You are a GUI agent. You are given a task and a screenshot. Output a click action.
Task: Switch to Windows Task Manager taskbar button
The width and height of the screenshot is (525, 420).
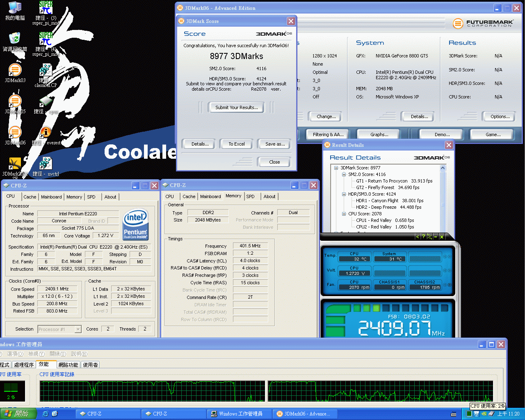coord(240,414)
